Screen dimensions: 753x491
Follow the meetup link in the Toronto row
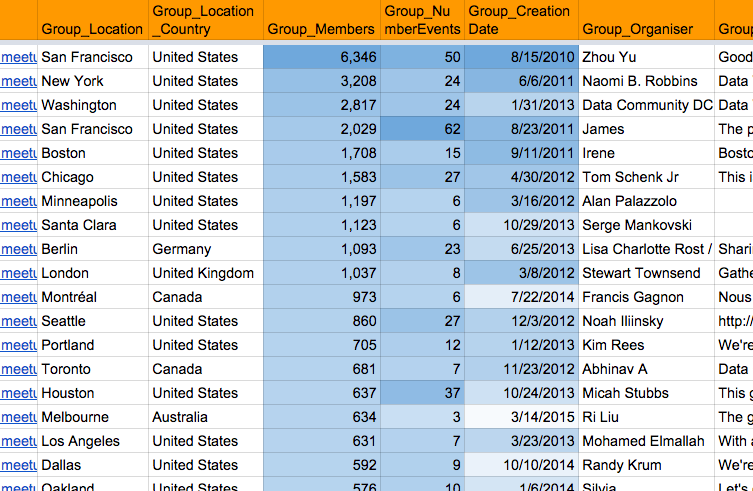coord(18,369)
